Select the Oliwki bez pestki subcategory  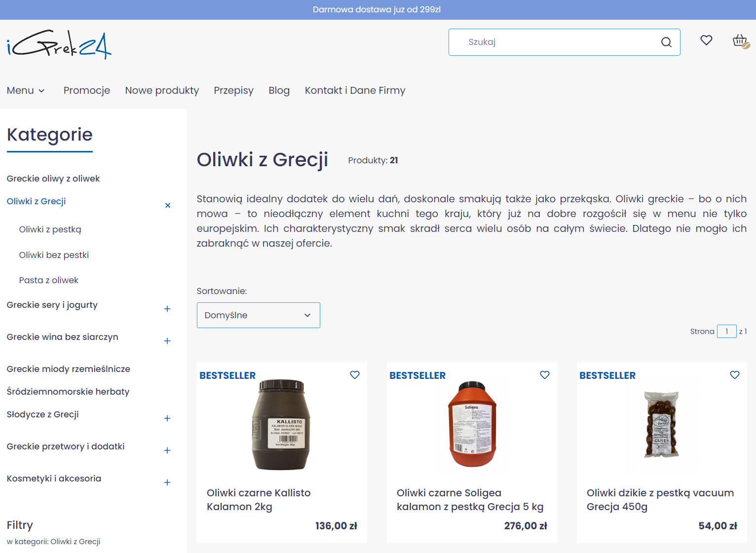(x=54, y=255)
